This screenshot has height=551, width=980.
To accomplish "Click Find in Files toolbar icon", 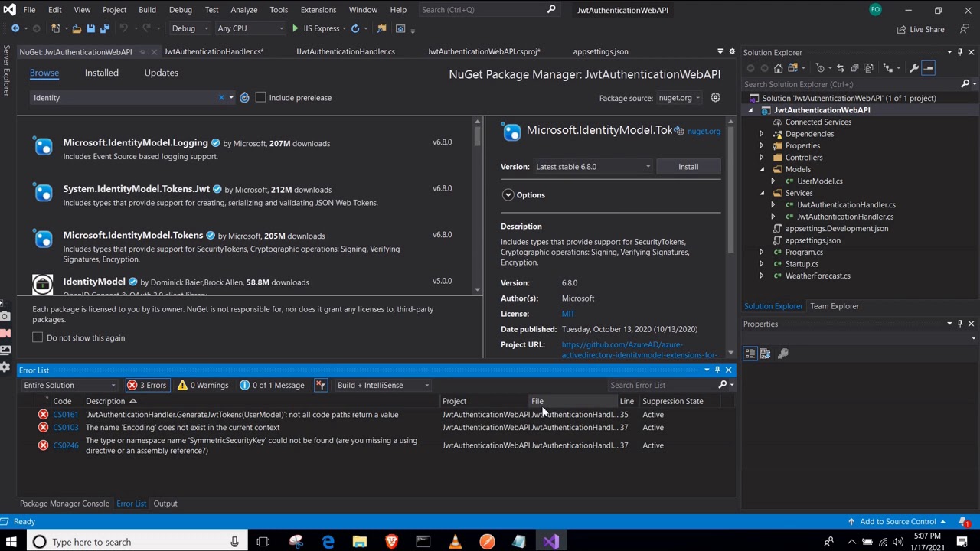I will (381, 28).
